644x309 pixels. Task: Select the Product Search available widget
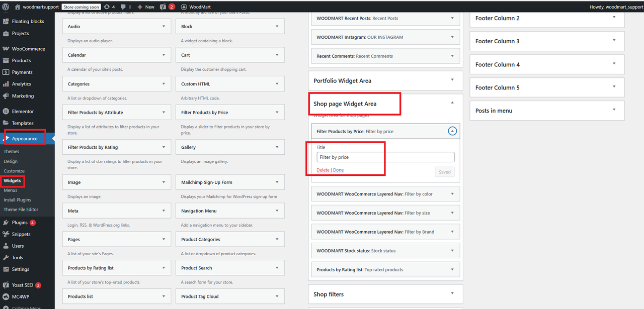pos(230,268)
